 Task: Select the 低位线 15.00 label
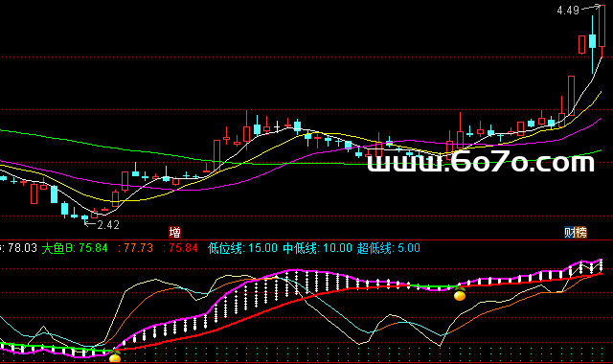pos(242,248)
